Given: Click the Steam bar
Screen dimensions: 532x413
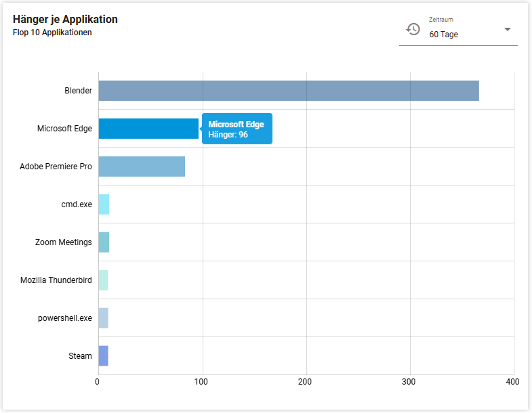Looking at the screenshot, I should pos(103,356).
